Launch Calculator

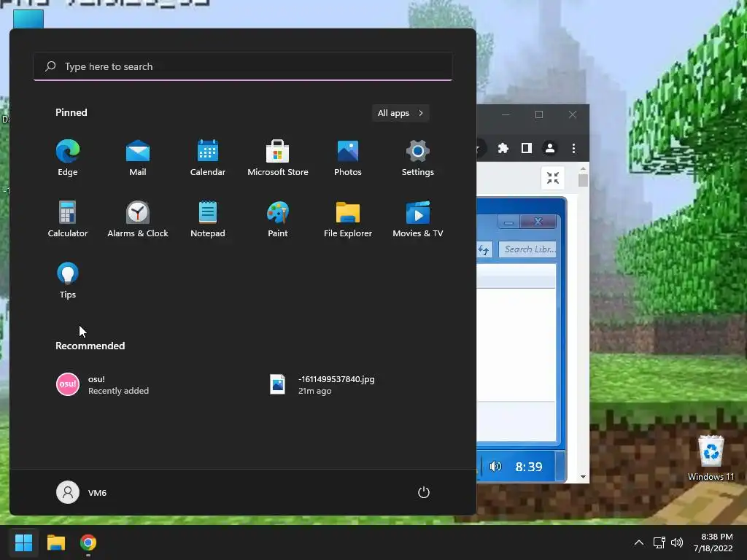click(68, 219)
